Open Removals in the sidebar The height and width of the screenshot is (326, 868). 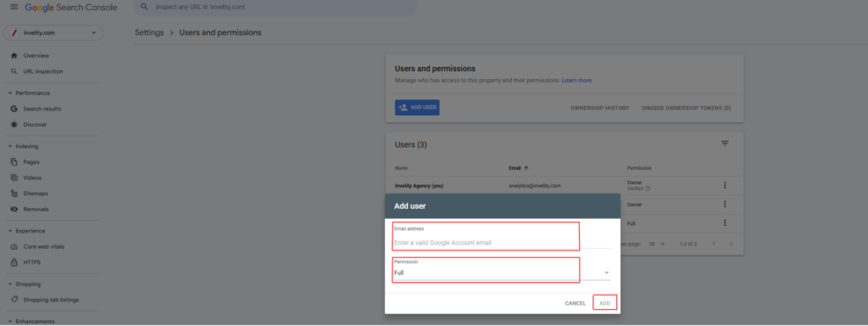tap(36, 210)
